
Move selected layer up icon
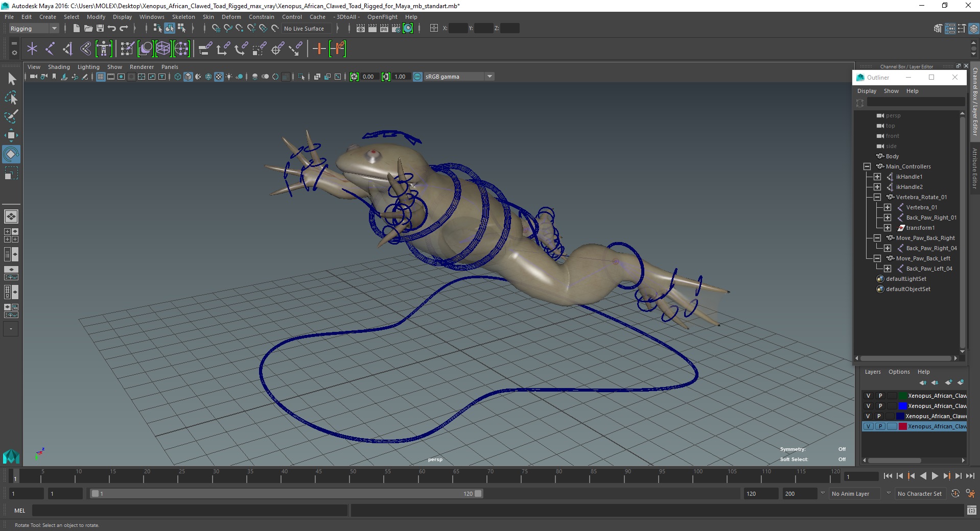tap(923, 382)
